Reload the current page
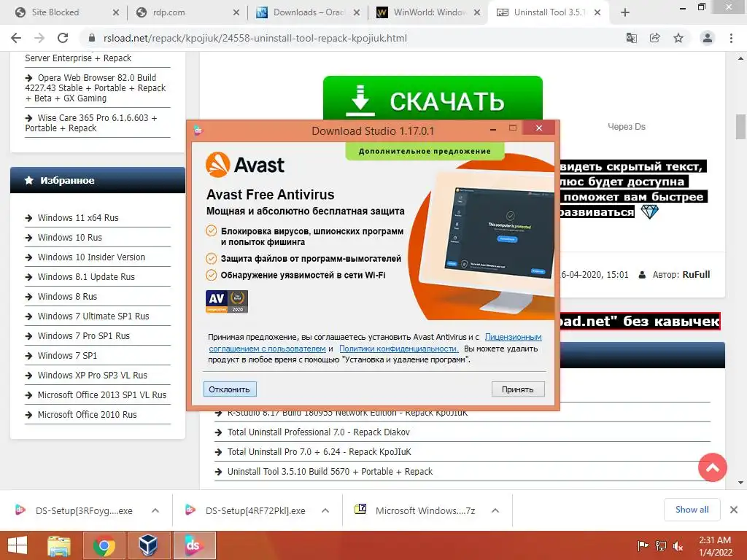The image size is (747, 560). pos(63,38)
